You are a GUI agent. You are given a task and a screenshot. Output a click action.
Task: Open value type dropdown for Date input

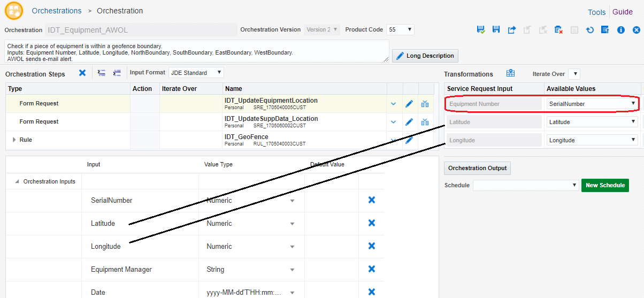pos(293,293)
